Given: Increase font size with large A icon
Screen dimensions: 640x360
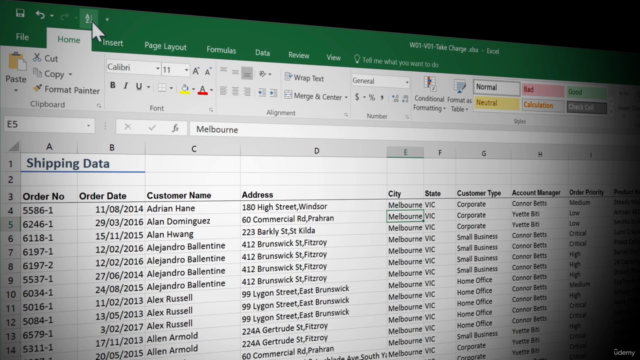Looking at the screenshot, I should click(x=196, y=71).
